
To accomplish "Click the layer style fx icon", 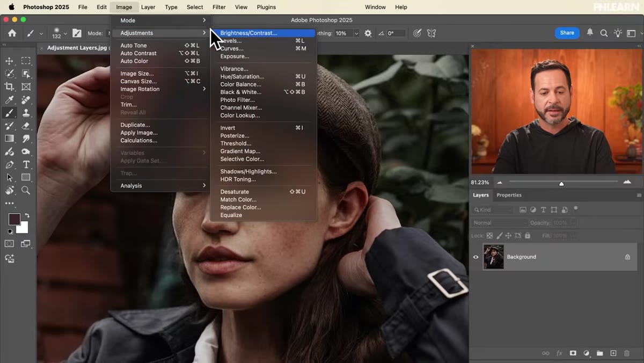I will [x=559, y=353].
